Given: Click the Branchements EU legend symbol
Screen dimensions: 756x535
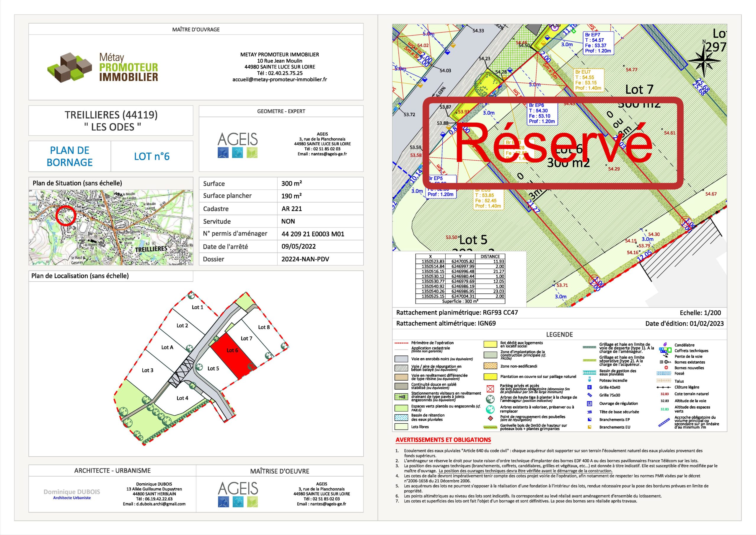Looking at the screenshot, I should [x=589, y=427].
